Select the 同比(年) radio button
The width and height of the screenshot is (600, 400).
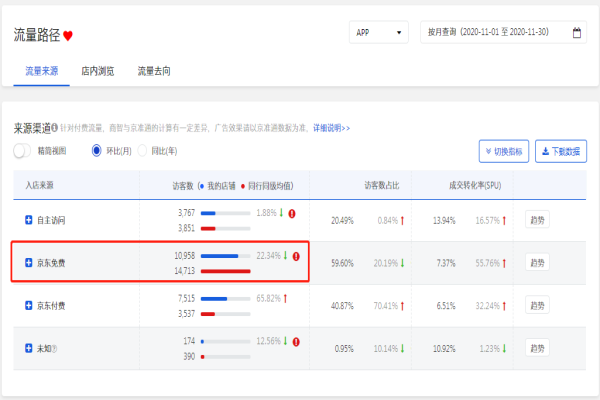pos(143,151)
